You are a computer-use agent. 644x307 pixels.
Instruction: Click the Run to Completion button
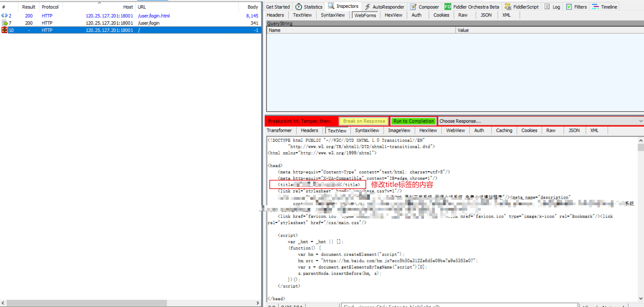pos(413,121)
